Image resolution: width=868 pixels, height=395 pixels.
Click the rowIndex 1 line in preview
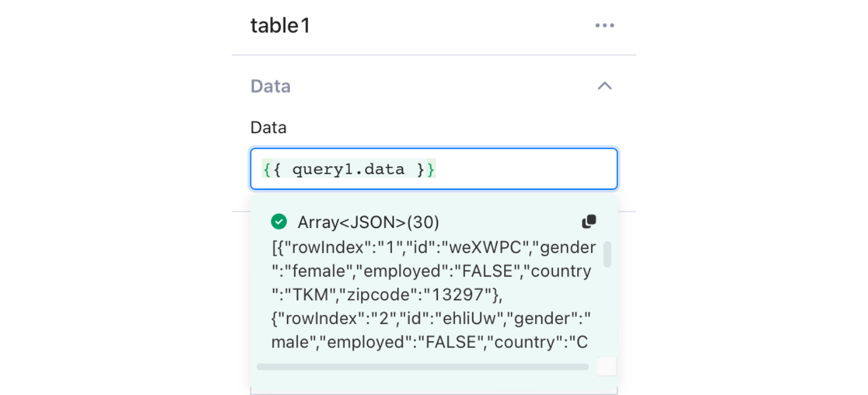pos(433,247)
